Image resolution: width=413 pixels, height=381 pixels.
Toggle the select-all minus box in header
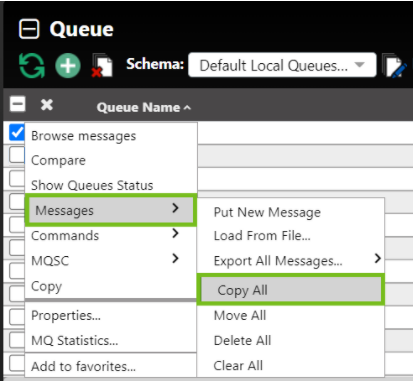(x=18, y=104)
